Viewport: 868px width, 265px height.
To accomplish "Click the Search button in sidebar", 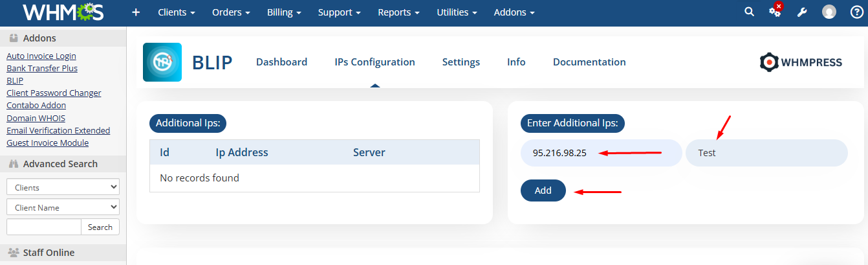I will coord(100,227).
